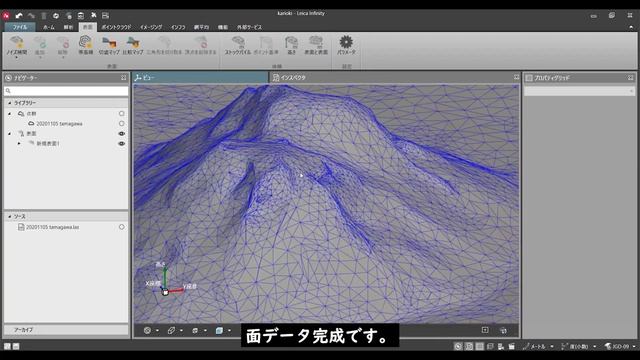Select 20201105 tamagawa point cloud item

click(x=59, y=124)
